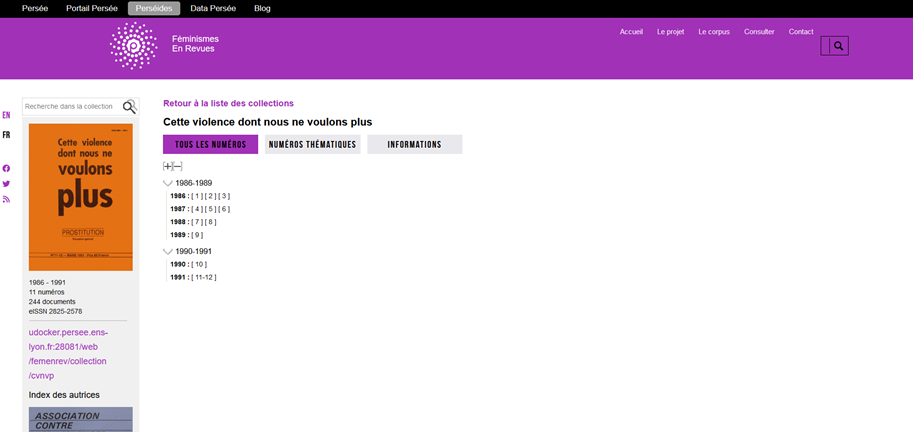Click the expand all plus icon

(x=168, y=166)
